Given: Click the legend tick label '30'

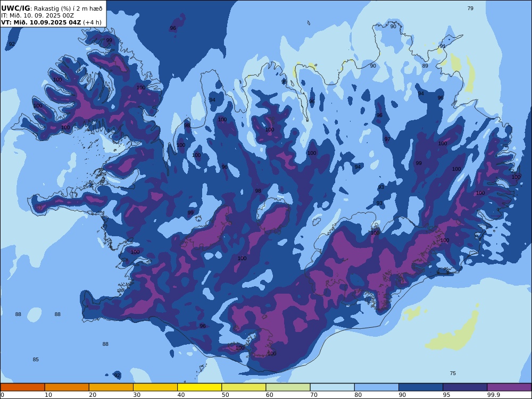Looking at the screenshot, I should (x=137, y=395).
